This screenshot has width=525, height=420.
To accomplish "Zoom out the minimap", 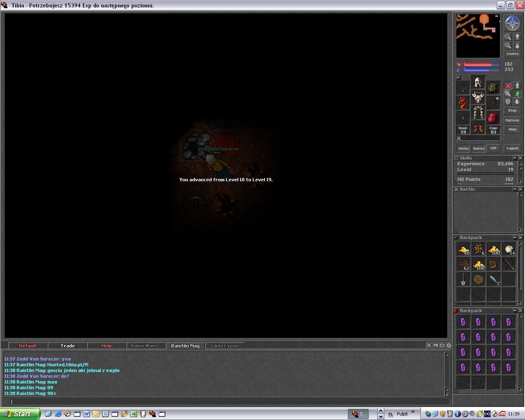I will pyautogui.click(x=508, y=37).
